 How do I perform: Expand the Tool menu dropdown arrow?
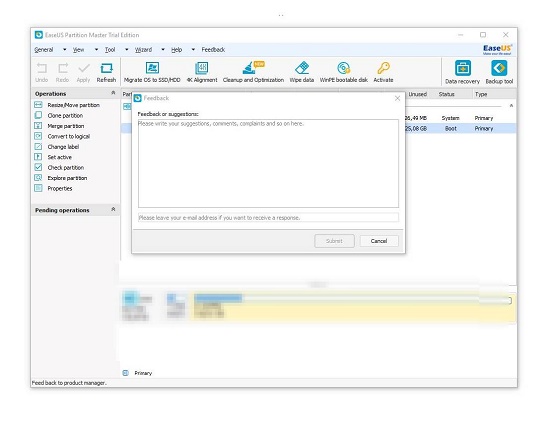point(127,49)
